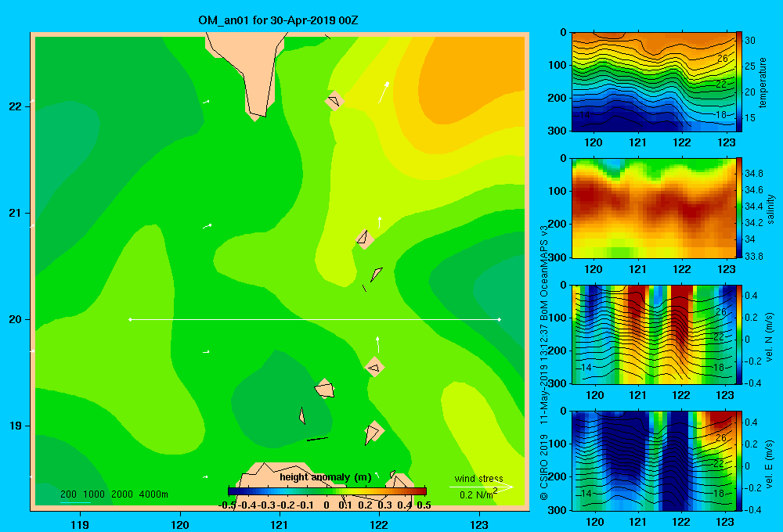The image size is (783, 532).
Task: Click longitude 121 label below main map
Action: (280, 524)
